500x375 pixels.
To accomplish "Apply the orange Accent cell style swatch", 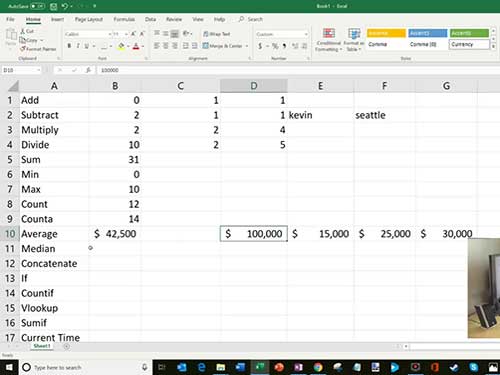I will [x=386, y=33].
